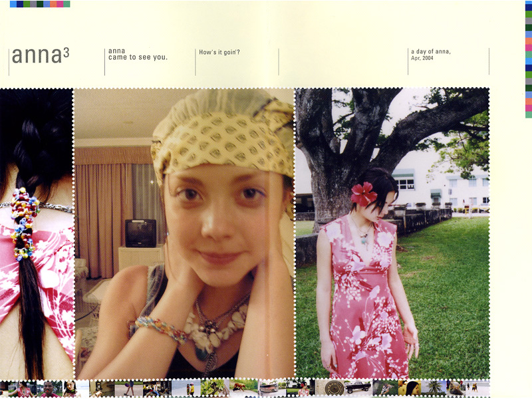The height and width of the screenshot is (399, 532).
Task: Open the photo of the ponytail with beaded hair tie
Action: click(37, 233)
